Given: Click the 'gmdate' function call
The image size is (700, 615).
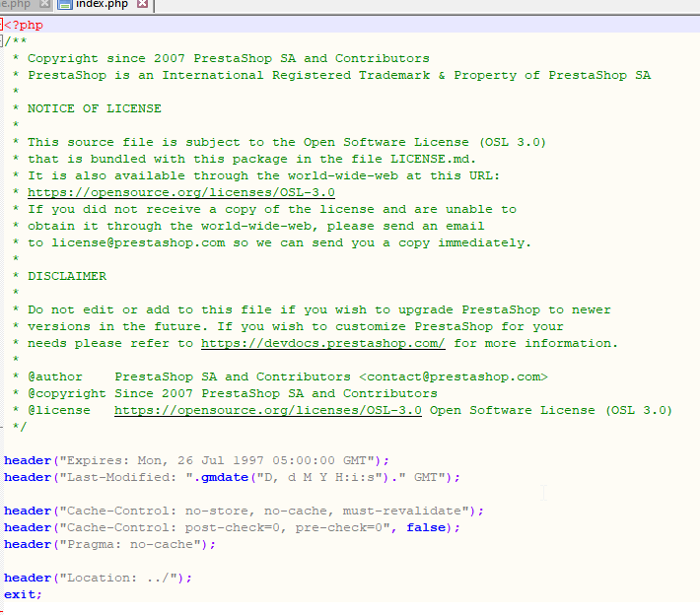Looking at the screenshot, I should pyautogui.click(x=225, y=478).
